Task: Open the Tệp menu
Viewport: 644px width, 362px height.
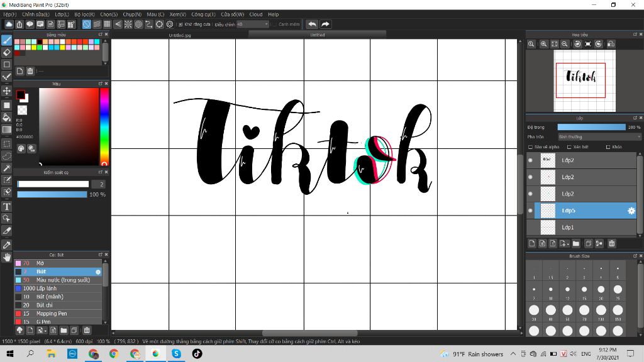Action: (10, 14)
